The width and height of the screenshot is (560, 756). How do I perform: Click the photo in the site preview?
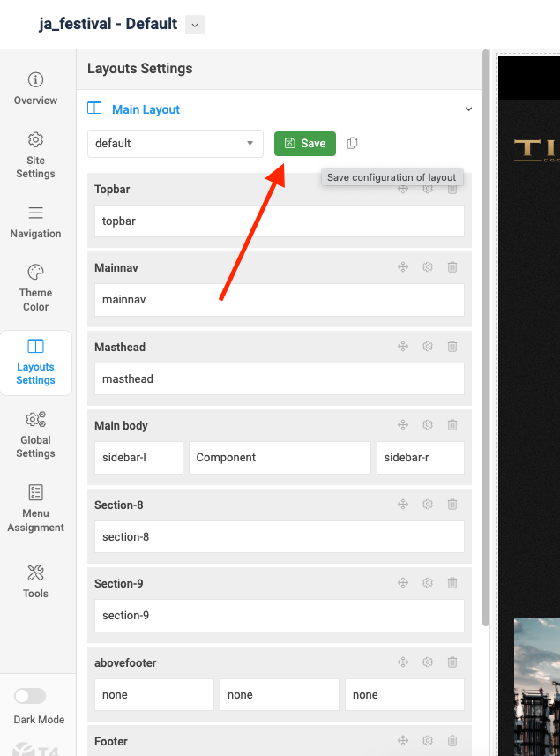[537, 686]
